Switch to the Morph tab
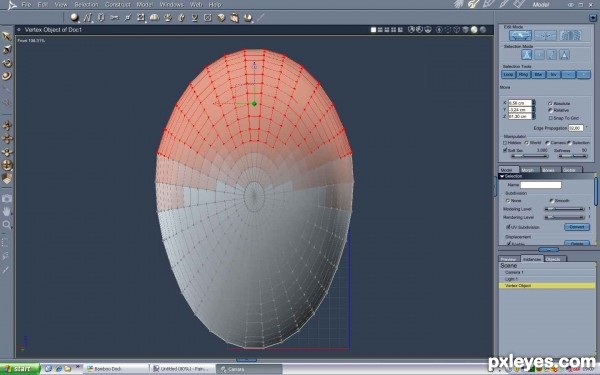This screenshot has width=600, height=375. point(527,170)
